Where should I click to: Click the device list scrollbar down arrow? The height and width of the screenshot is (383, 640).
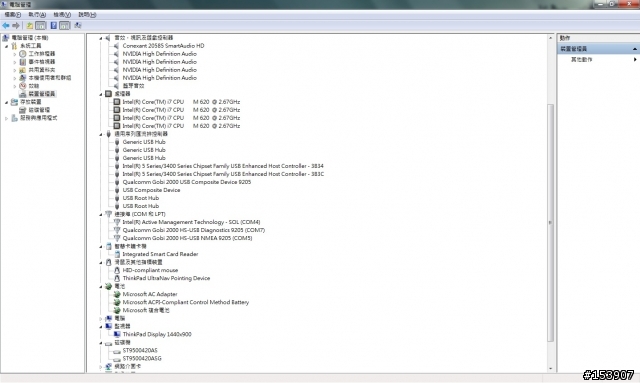click(x=550, y=369)
